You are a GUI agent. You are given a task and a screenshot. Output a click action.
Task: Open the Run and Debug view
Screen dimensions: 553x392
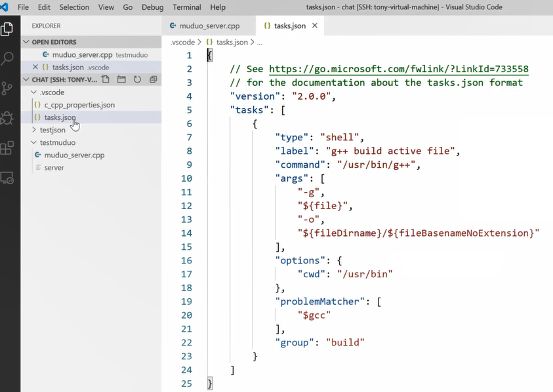[7, 118]
